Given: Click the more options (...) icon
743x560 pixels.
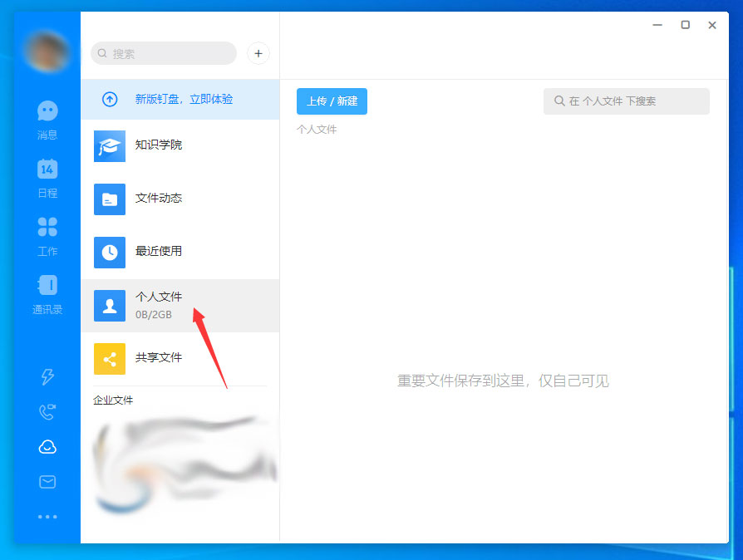Looking at the screenshot, I should 47,516.
